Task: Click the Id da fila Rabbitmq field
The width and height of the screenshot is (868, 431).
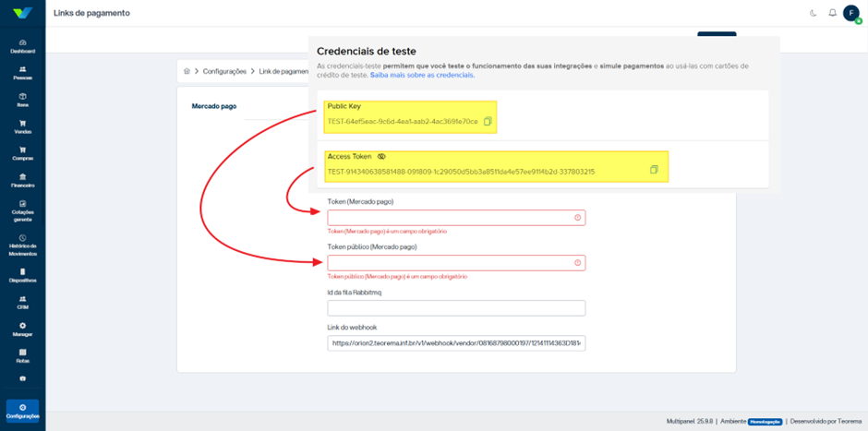Action: coord(456,308)
